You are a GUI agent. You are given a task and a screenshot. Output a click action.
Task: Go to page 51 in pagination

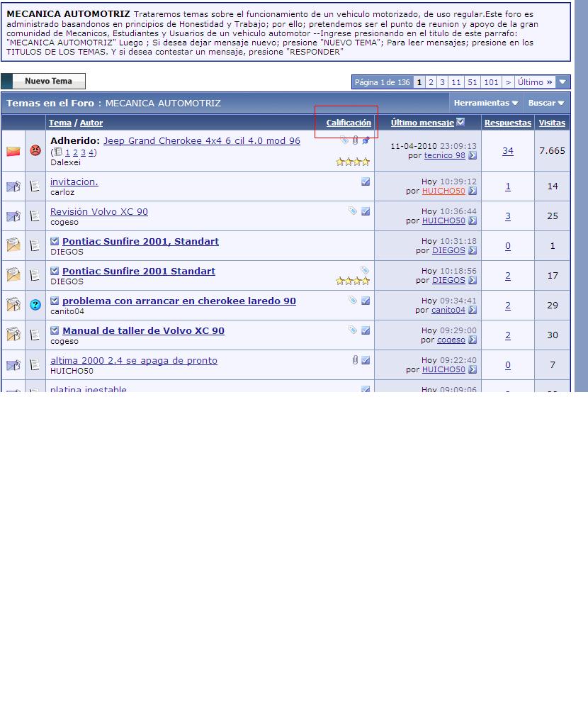(473, 82)
